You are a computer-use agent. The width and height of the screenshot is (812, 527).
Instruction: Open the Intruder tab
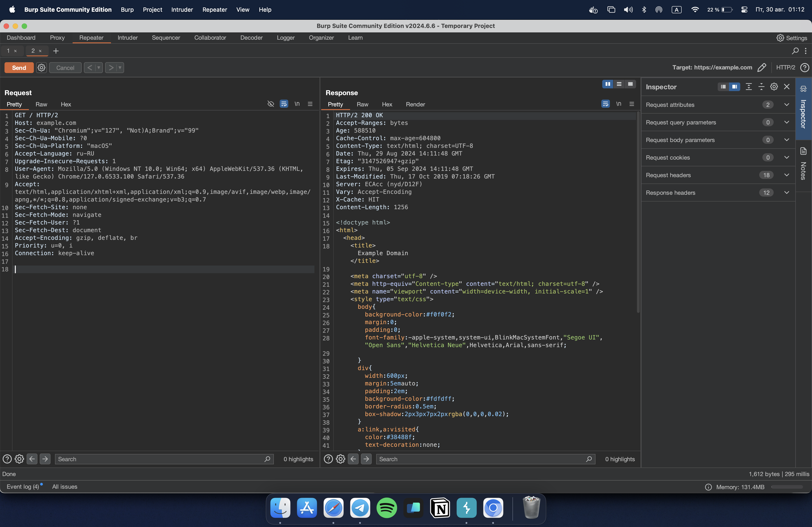[x=127, y=37]
